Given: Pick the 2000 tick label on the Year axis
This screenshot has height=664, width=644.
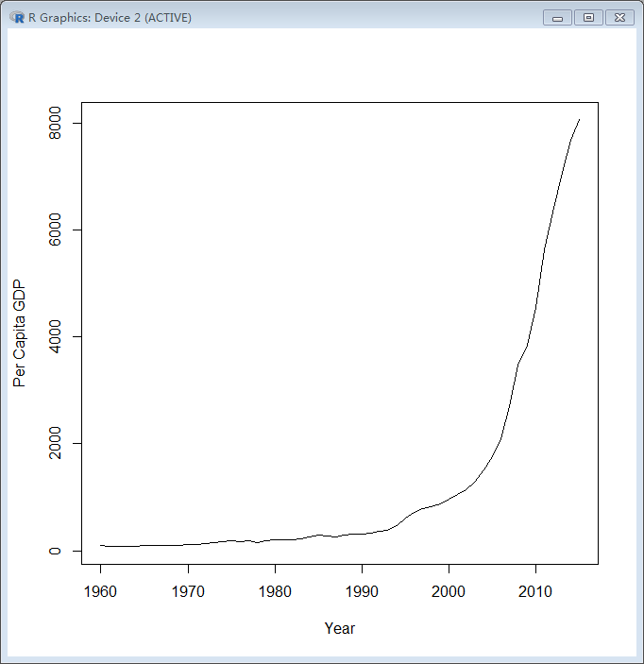Looking at the screenshot, I should tap(449, 592).
